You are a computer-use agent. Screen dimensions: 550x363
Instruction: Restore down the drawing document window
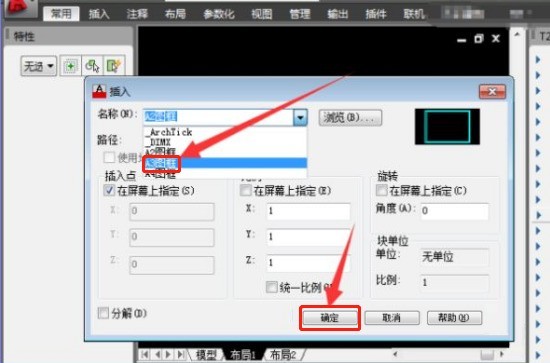[479, 39]
